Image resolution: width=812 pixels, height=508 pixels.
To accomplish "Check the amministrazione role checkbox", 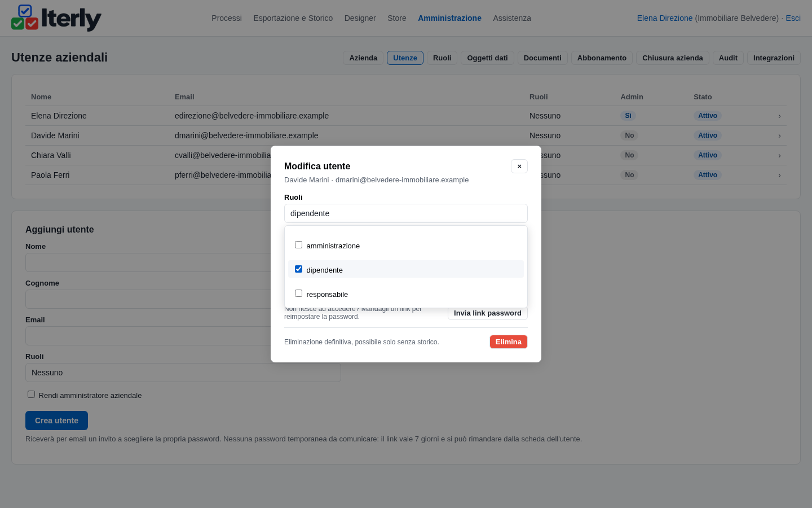I will click(x=299, y=245).
